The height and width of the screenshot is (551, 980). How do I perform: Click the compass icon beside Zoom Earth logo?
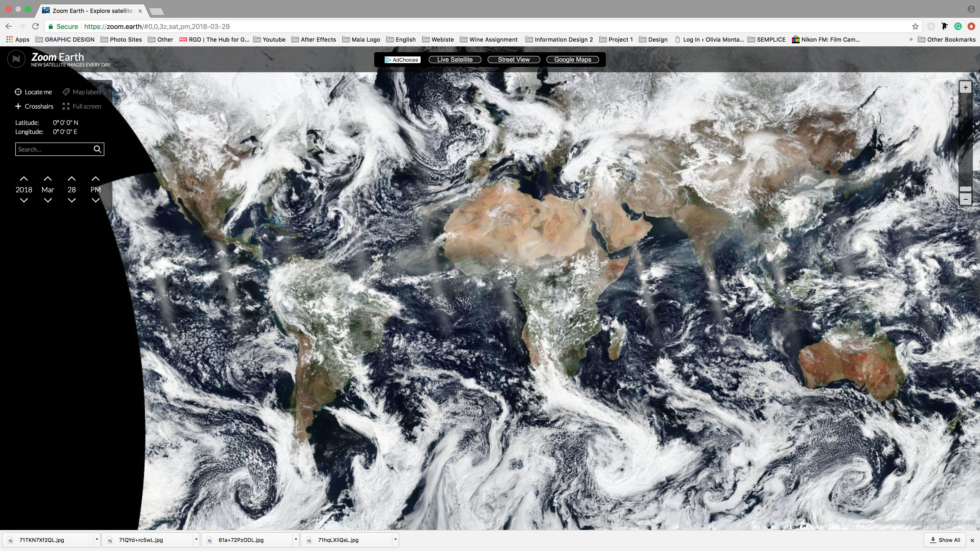(16, 59)
